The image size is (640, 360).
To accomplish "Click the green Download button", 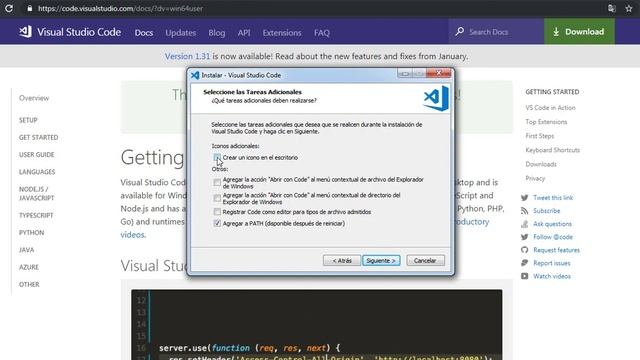I will (579, 31).
